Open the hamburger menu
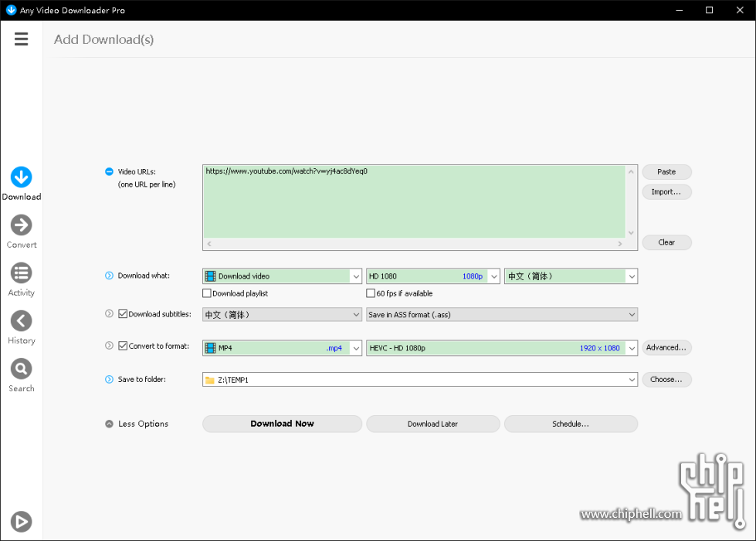This screenshot has width=756, height=541. 21,39
